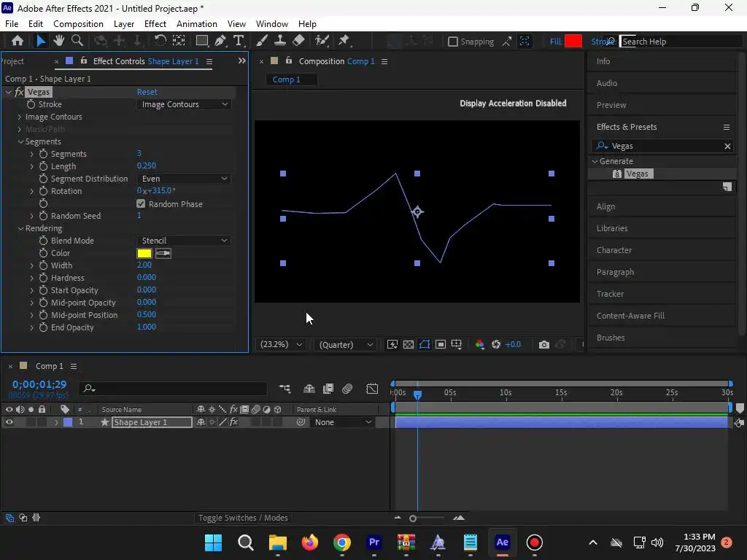Viewport: 747px width, 560px height.
Task: Click the Search Help input field
Action: click(681, 42)
